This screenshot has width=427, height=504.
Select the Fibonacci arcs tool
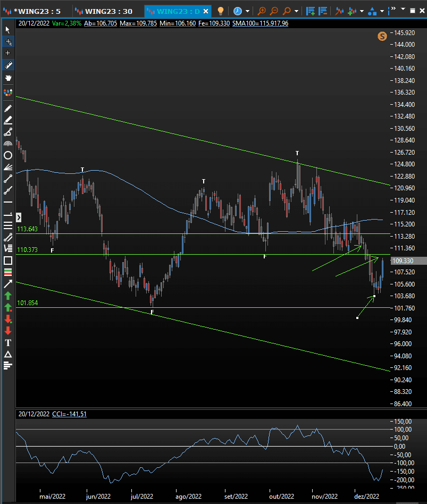(8, 144)
